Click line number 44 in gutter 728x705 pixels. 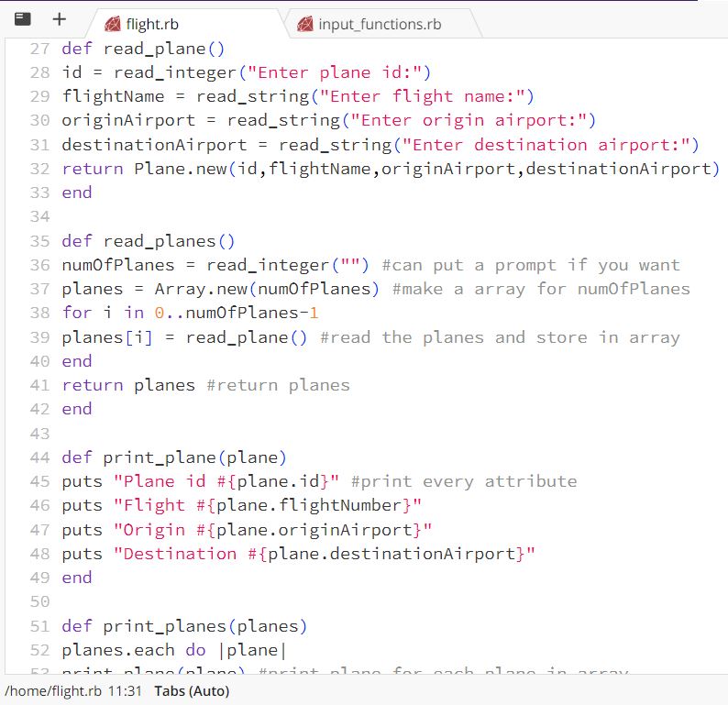(x=40, y=457)
